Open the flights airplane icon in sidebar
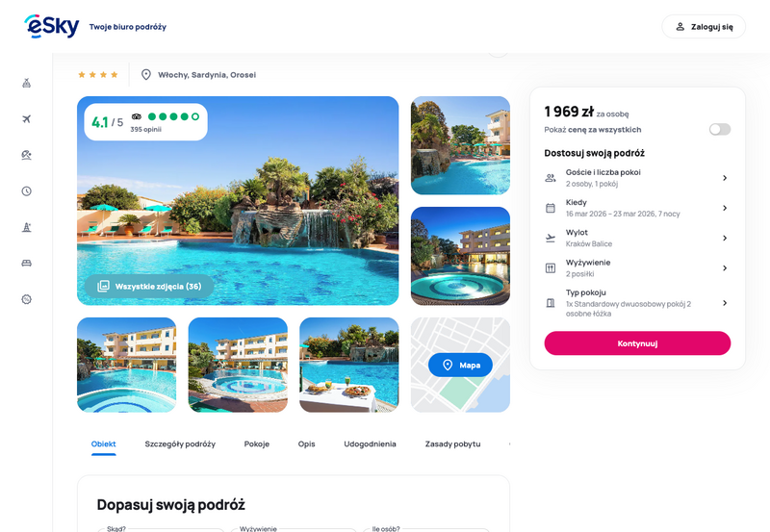The width and height of the screenshot is (770, 532). click(x=27, y=118)
